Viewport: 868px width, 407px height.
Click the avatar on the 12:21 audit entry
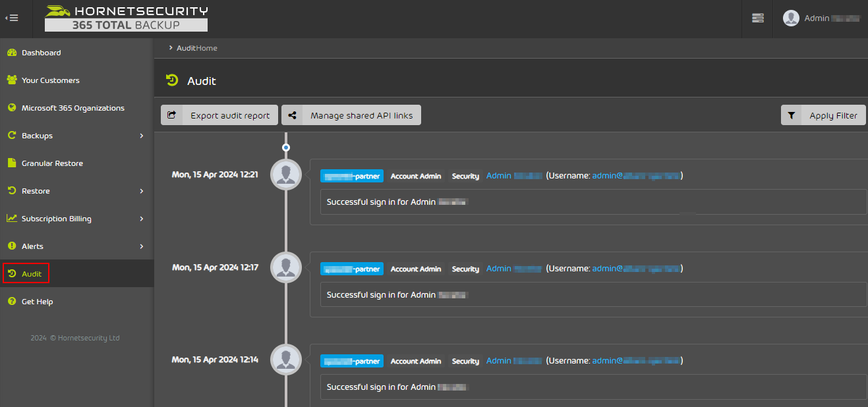pyautogui.click(x=285, y=175)
